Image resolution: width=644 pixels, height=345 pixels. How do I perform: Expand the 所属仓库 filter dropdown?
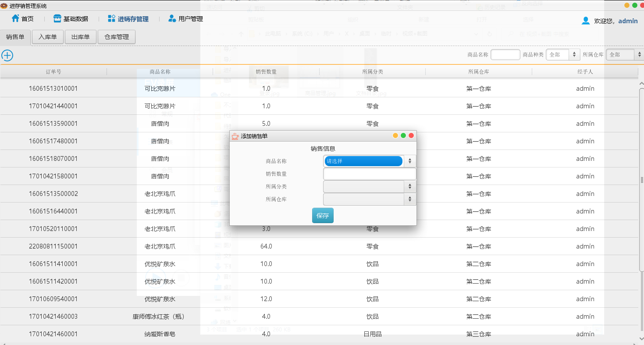(x=639, y=54)
